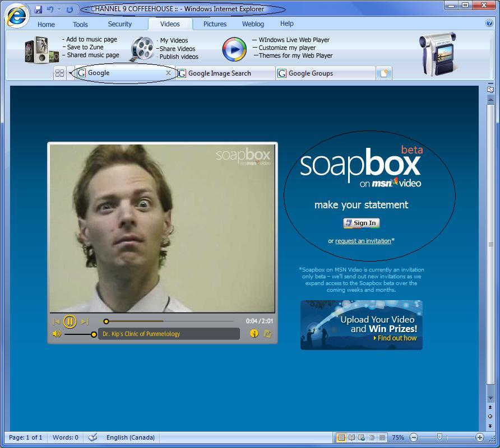Click English (Canada) language indicator
This screenshot has width=500, height=448.
(x=131, y=437)
